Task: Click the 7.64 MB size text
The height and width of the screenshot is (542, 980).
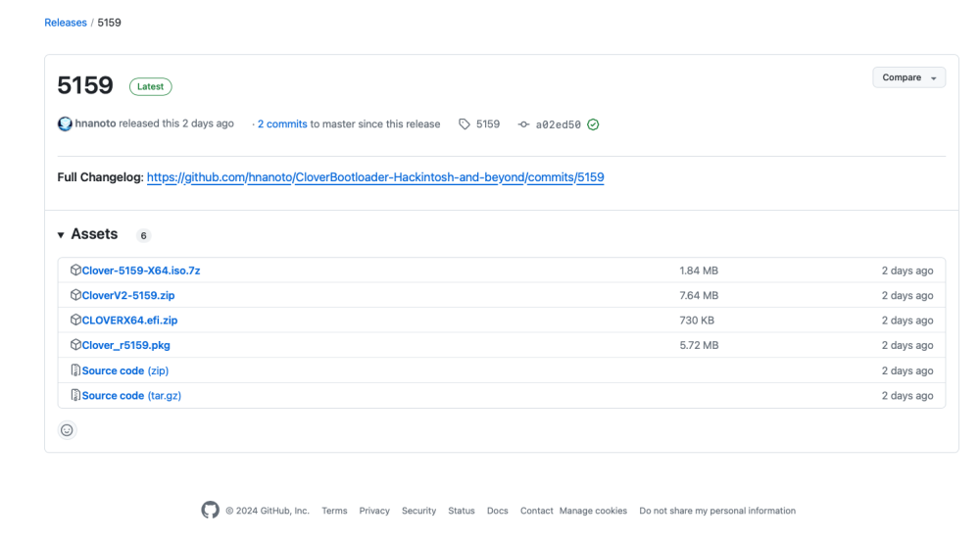Action: [699, 296]
